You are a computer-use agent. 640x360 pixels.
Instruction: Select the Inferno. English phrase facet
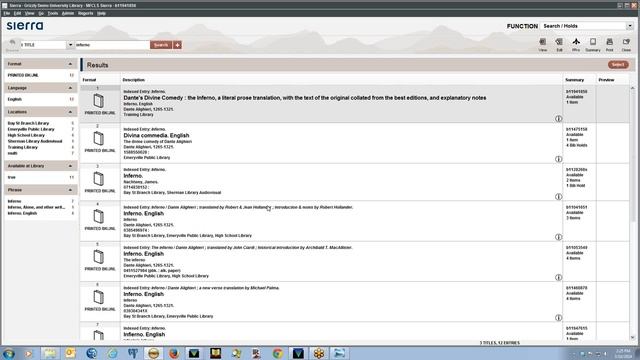(22, 213)
